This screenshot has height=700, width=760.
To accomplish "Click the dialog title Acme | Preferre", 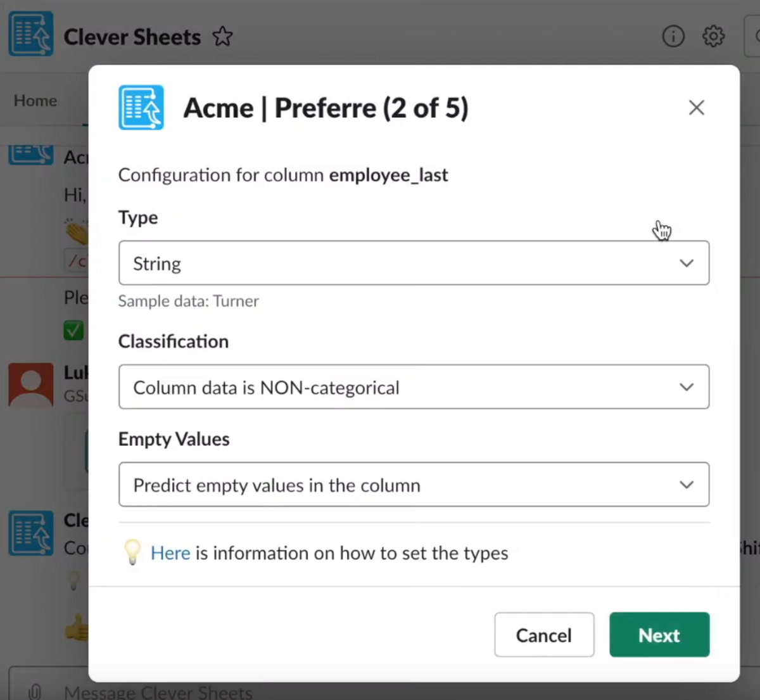I will pyautogui.click(x=326, y=108).
